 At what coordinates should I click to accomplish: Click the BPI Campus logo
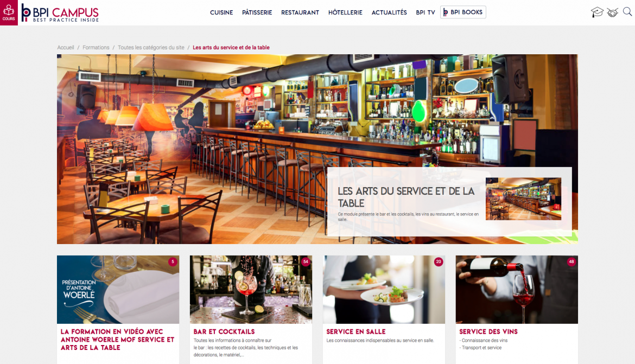[60, 13]
